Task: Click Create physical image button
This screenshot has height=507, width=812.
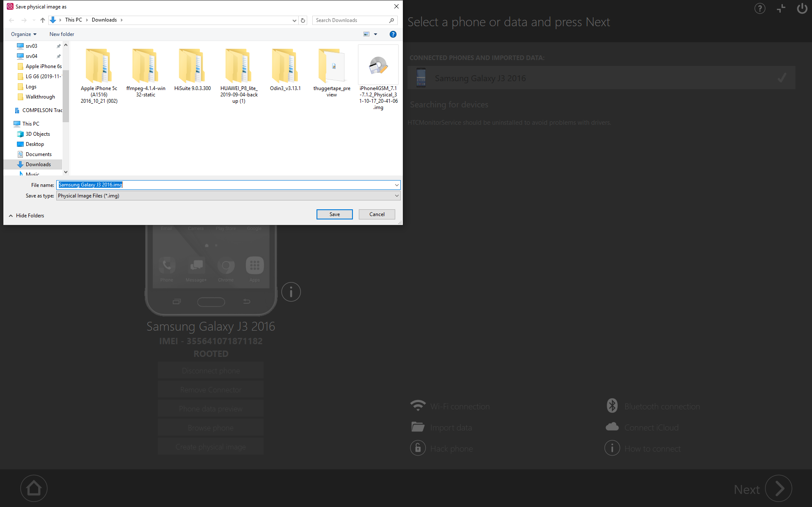Action: (x=211, y=447)
